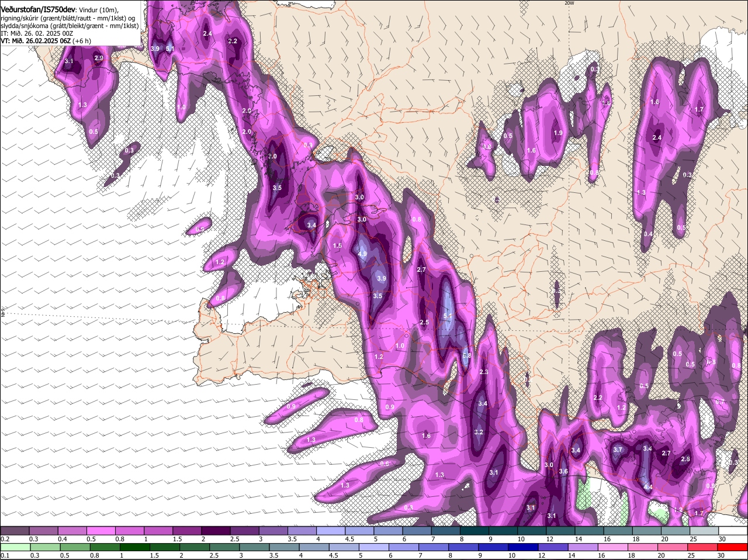Click the 1.5 value label on the map
The image size is (748, 560).
337,246
